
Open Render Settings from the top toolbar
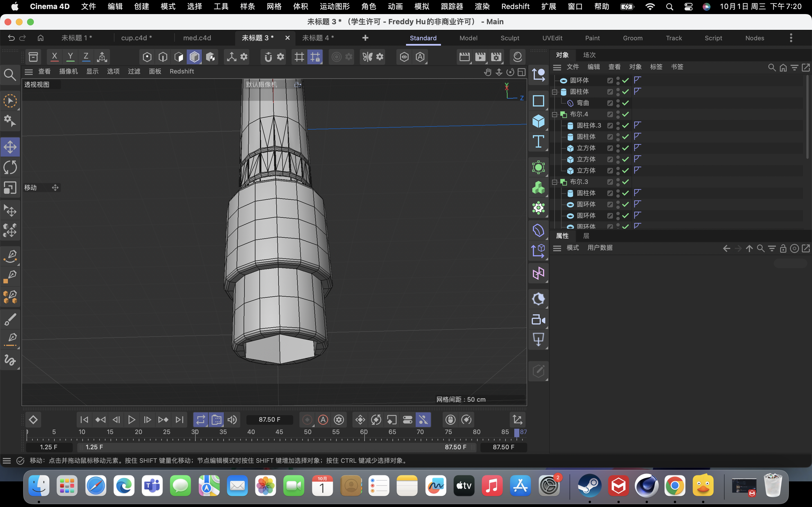pyautogui.click(x=496, y=57)
